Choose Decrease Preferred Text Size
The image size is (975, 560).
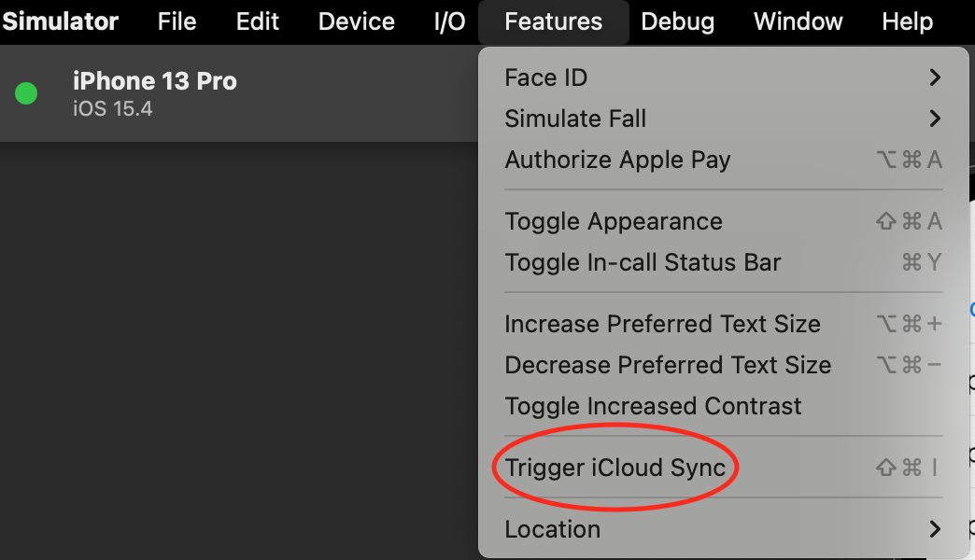(668, 366)
